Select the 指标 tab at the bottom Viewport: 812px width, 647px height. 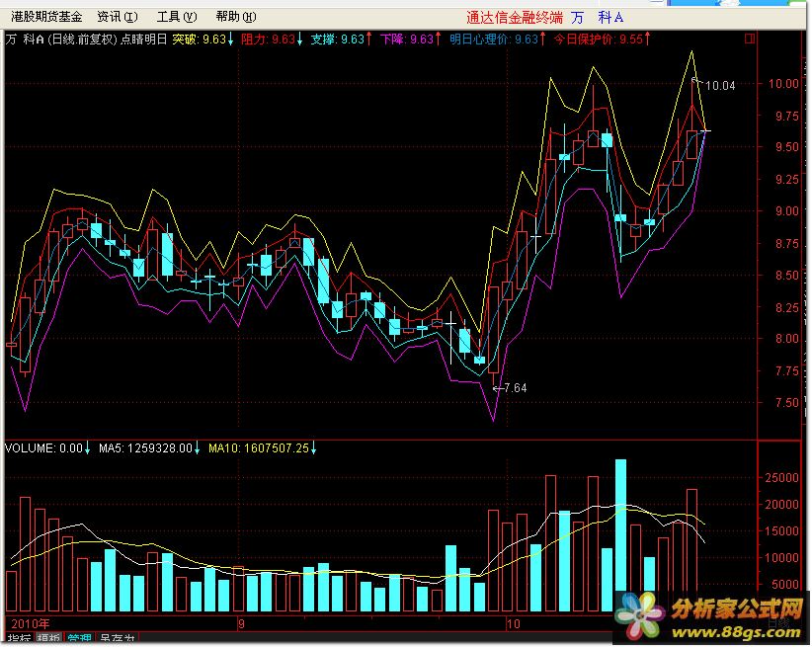coord(19,639)
